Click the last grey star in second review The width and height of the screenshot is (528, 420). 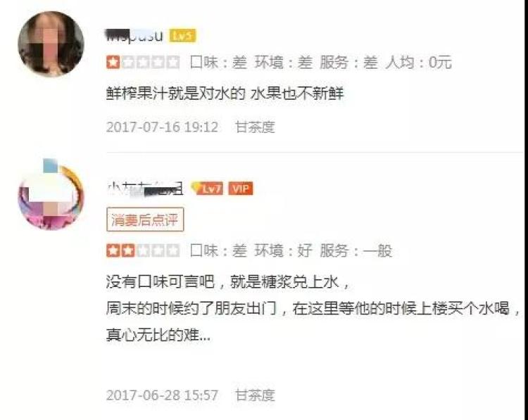tap(173, 250)
